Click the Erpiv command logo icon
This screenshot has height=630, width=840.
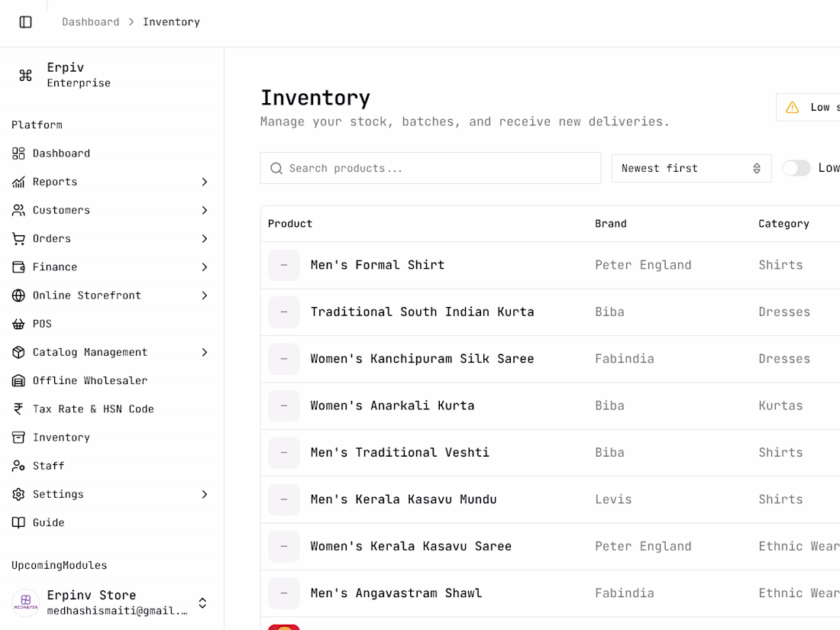25,75
